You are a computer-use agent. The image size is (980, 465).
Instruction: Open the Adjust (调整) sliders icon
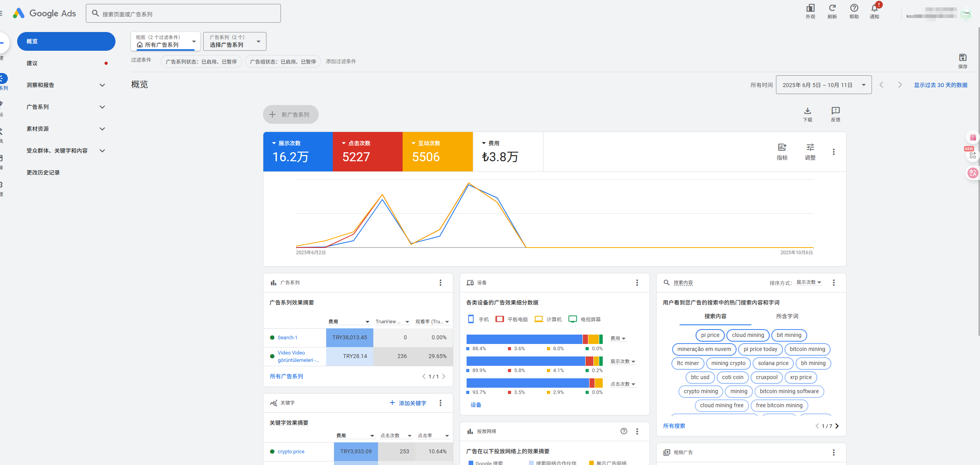point(810,148)
